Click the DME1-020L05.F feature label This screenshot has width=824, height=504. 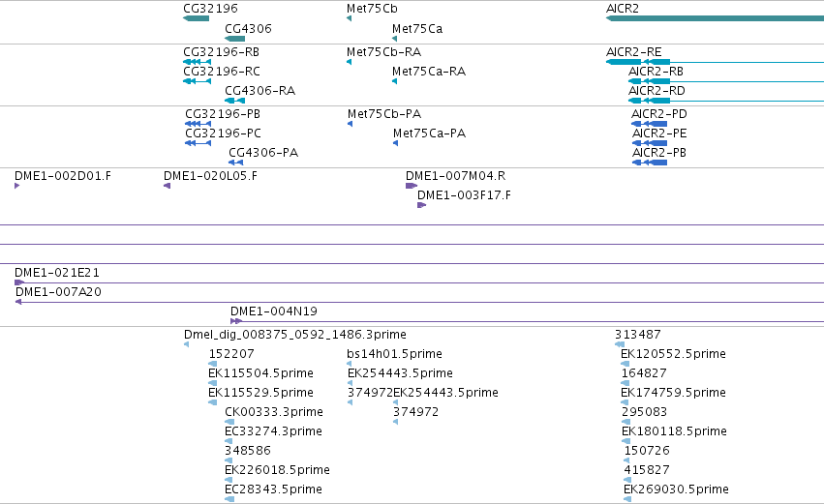210,176
